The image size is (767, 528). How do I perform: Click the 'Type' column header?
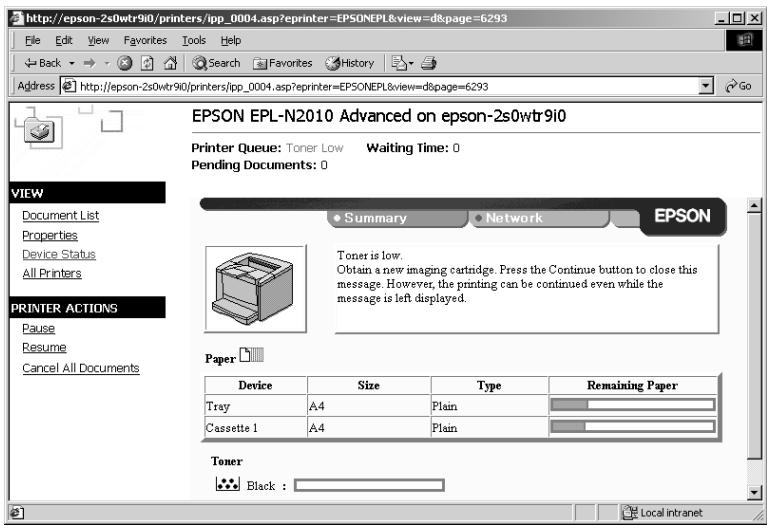coord(489,386)
